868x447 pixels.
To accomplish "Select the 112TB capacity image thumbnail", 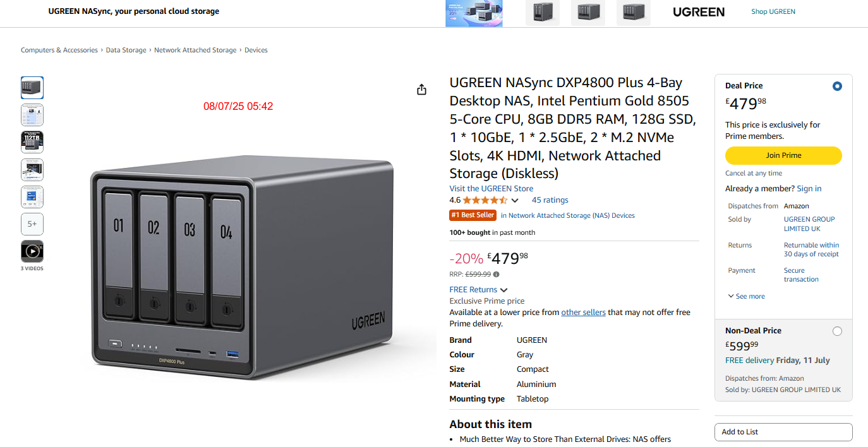I will click(x=32, y=142).
